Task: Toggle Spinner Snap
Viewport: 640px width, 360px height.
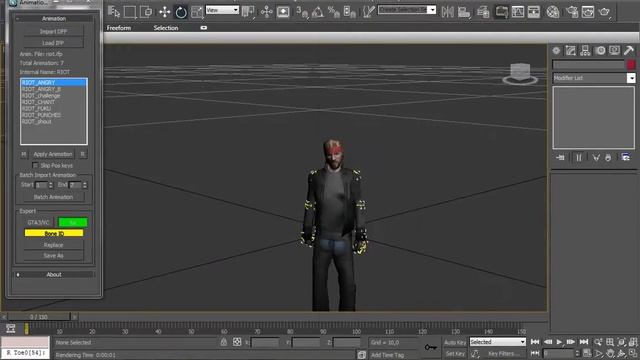Action: 349,12
